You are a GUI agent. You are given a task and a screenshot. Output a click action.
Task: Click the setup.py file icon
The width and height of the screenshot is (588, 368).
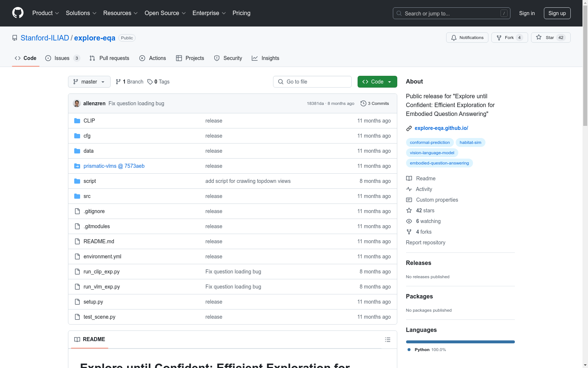[77, 302]
